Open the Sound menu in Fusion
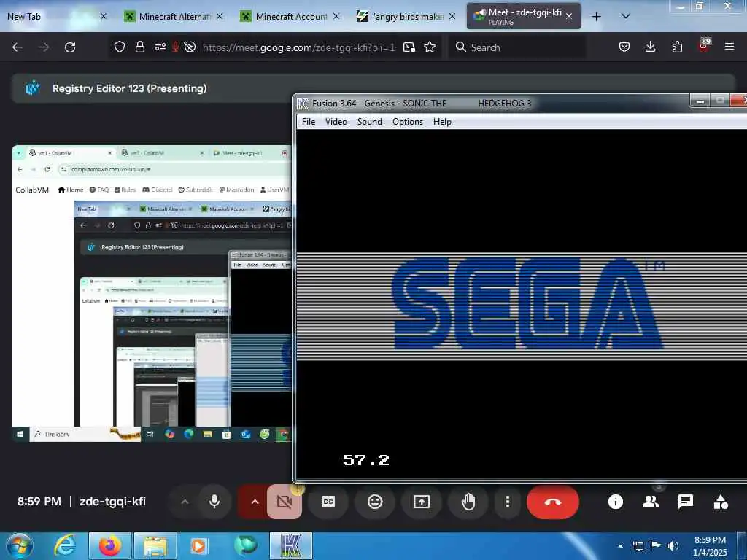This screenshot has width=747, height=560. click(370, 122)
